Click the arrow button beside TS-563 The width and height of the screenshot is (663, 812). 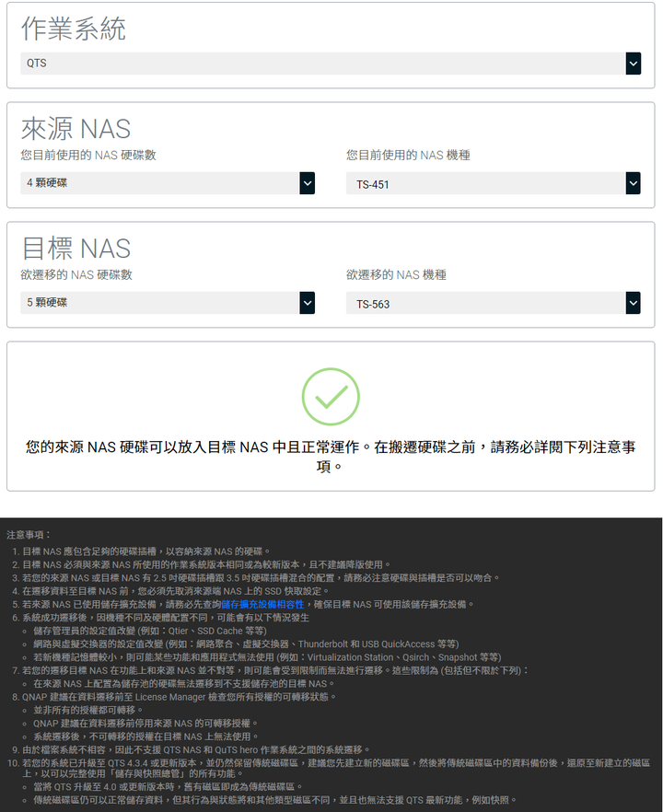pyautogui.click(x=633, y=303)
